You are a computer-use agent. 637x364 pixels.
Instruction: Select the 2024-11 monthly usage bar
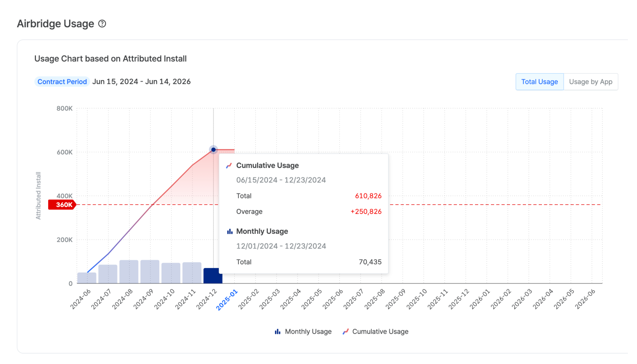(x=192, y=273)
